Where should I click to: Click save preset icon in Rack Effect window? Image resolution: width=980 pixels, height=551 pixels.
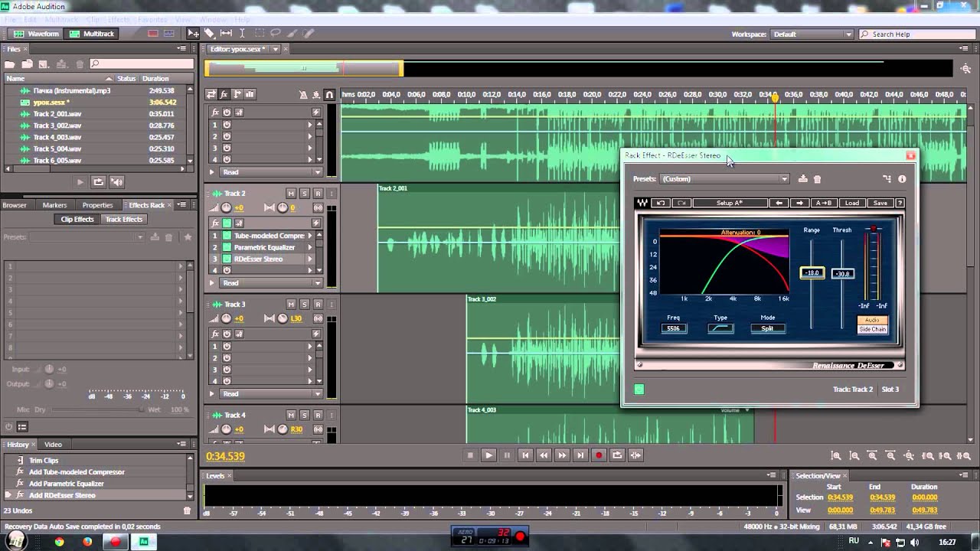pos(802,179)
